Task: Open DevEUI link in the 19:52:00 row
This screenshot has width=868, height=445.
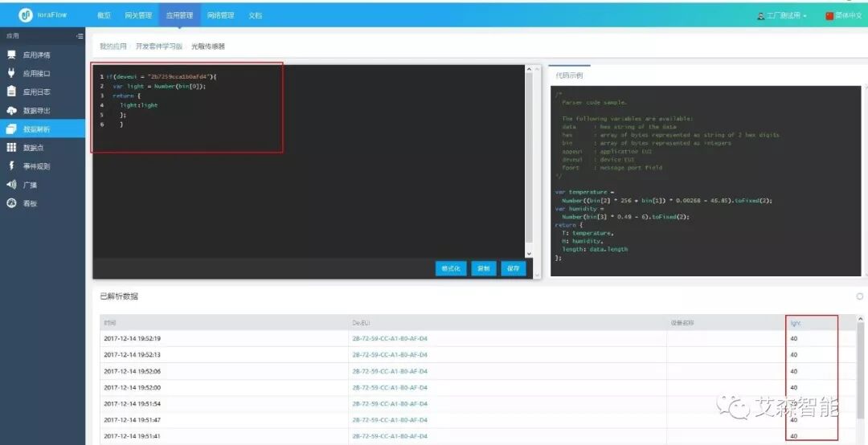Action: tap(390, 387)
